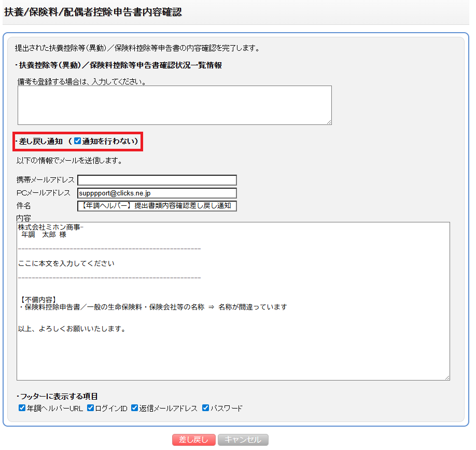Viewport: 476px width, 450px height.
Task: Click the 内容 text area resize handle
Action: (x=447, y=377)
